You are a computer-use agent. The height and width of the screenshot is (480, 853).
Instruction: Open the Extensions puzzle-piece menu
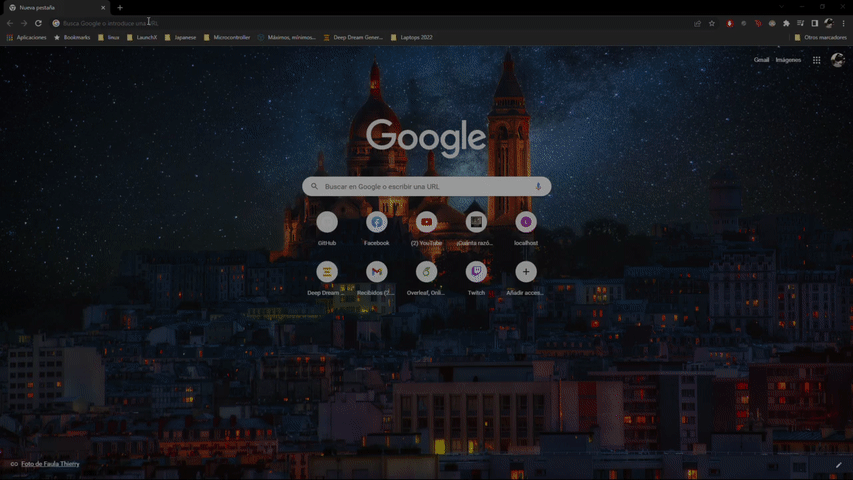786,23
